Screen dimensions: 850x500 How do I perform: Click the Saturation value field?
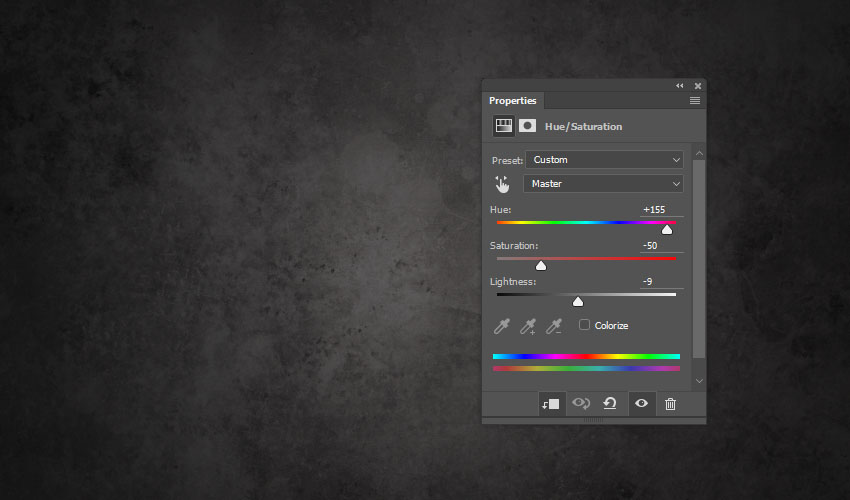point(661,246)
